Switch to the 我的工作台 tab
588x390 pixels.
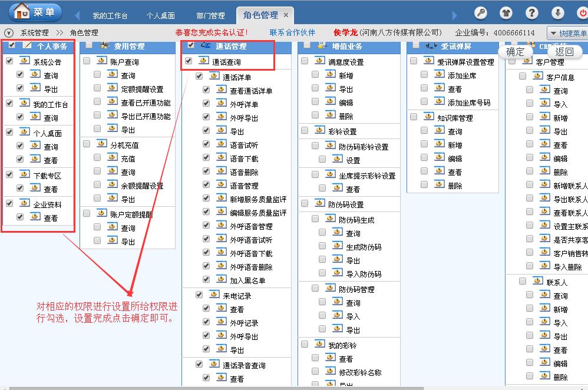coord(110,16)
